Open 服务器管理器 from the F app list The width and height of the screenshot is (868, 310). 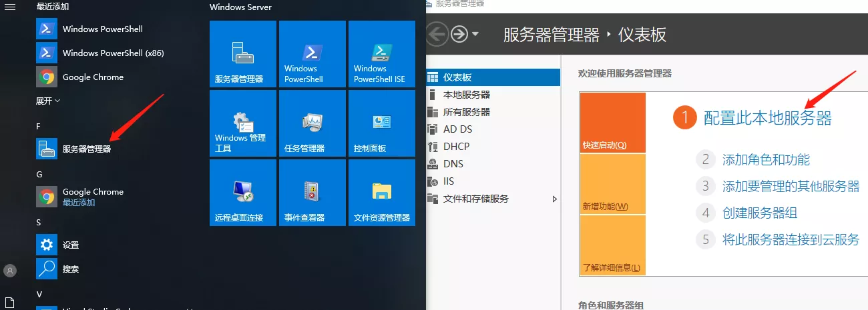[86, 149]
